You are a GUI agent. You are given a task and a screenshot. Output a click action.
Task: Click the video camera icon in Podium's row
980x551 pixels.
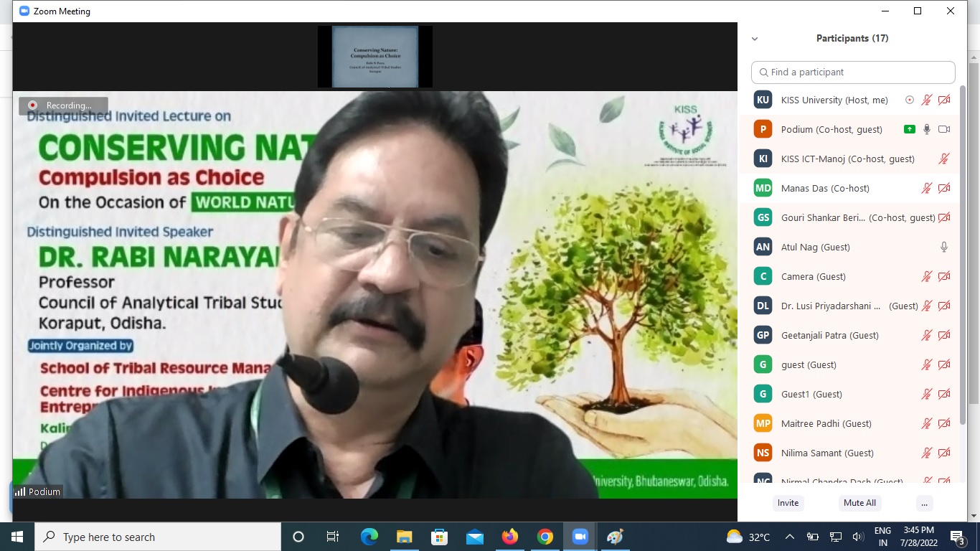tap(944, 129)
